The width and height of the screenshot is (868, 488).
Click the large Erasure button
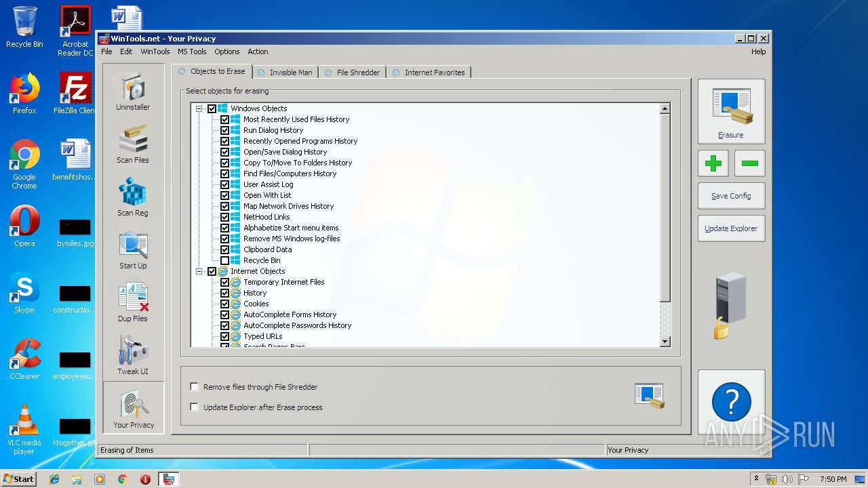tap(731, 111)
